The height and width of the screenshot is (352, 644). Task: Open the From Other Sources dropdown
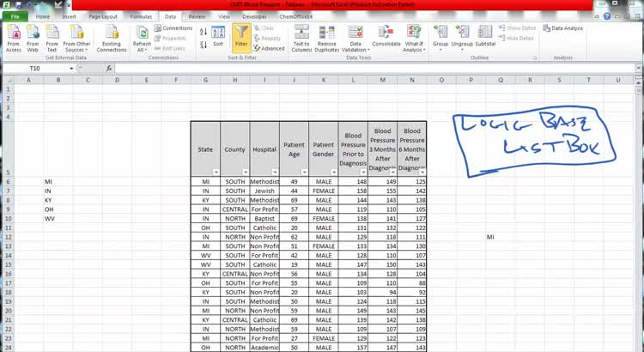pos(76,39)
